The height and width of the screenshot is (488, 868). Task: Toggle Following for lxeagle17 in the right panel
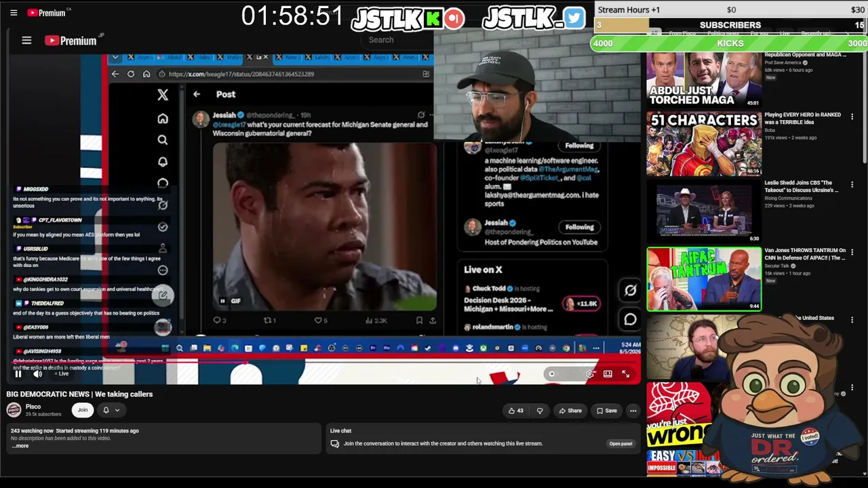click(579, 145)
